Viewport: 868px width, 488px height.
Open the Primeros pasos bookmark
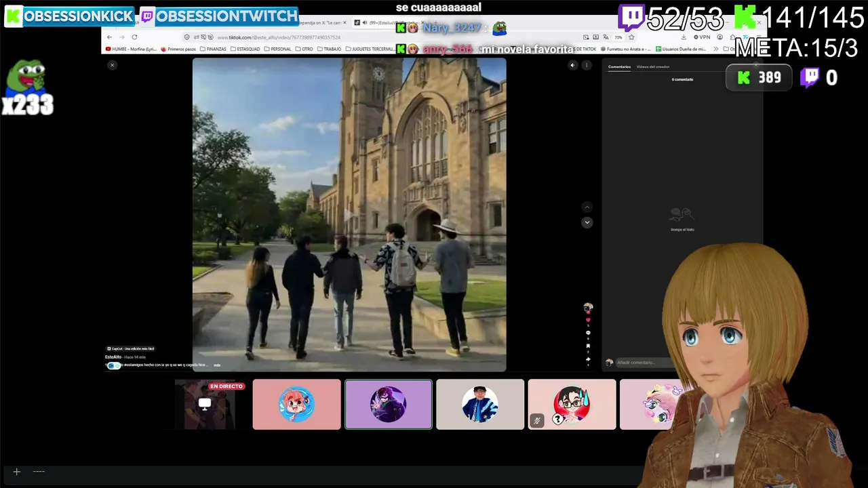click(x=178, y=49)
